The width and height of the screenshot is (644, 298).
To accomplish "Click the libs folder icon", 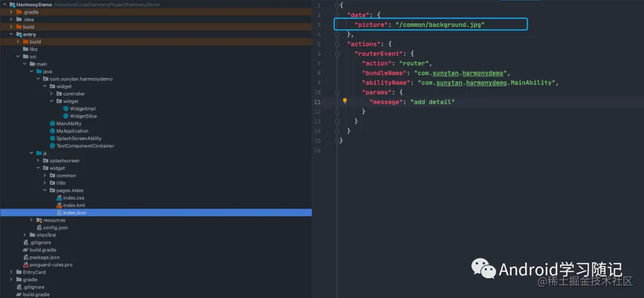I will pos(26,49).
